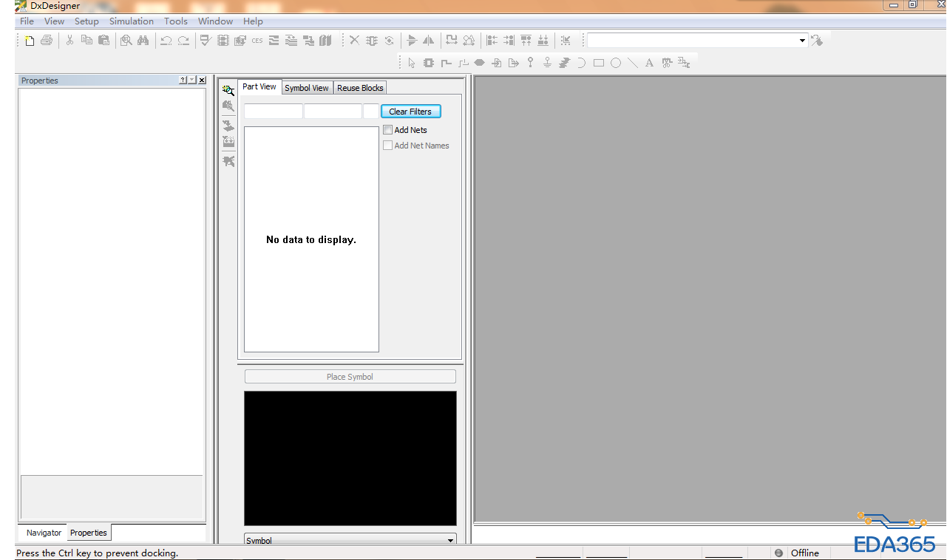The image size is (947, 560).
Task: Open the Simulation menu
Action: [132, 21]
